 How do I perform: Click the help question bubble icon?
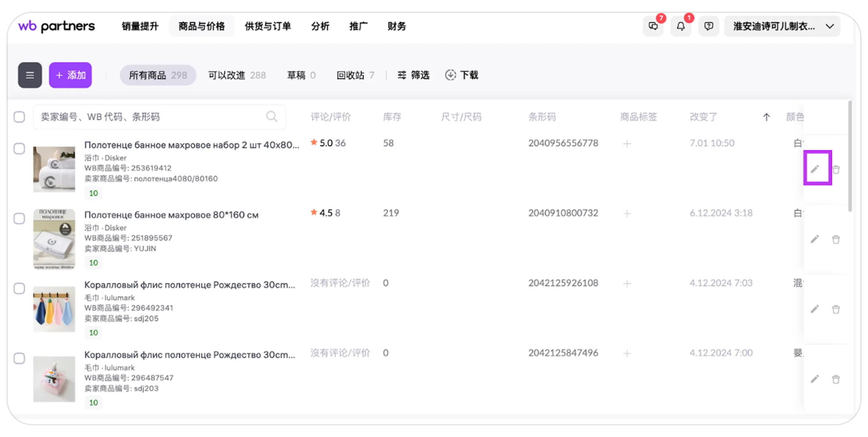pos(709,26)
